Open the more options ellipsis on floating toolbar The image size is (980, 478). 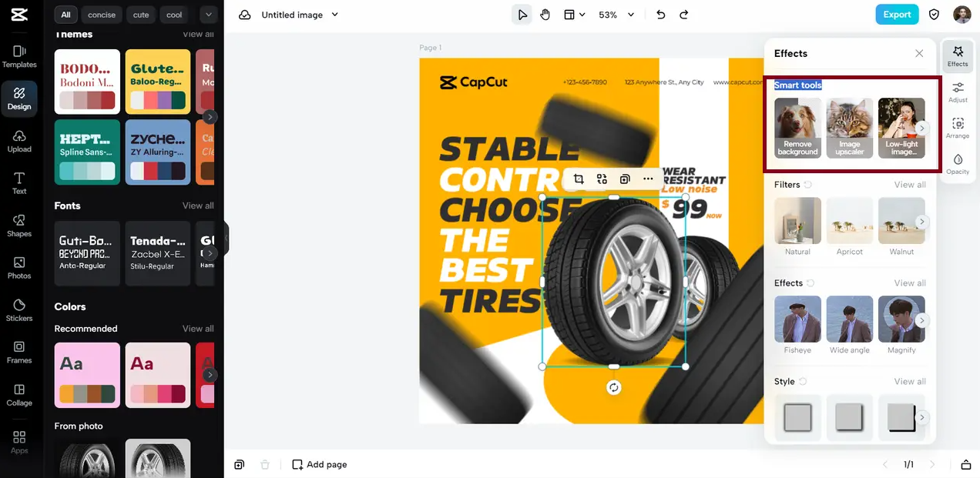click(648, 179)
